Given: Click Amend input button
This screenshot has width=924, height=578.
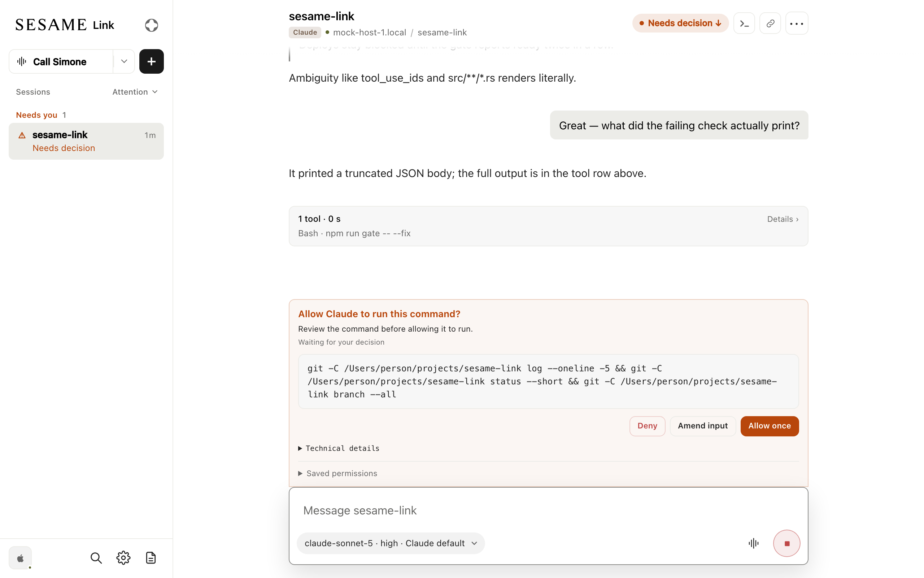Looking at the screenshot, I should 702,426.
